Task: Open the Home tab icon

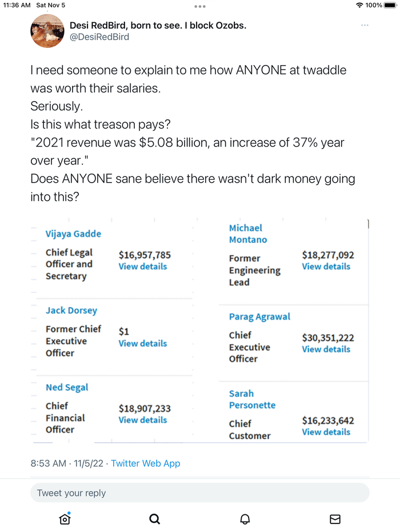Action: 65,519
